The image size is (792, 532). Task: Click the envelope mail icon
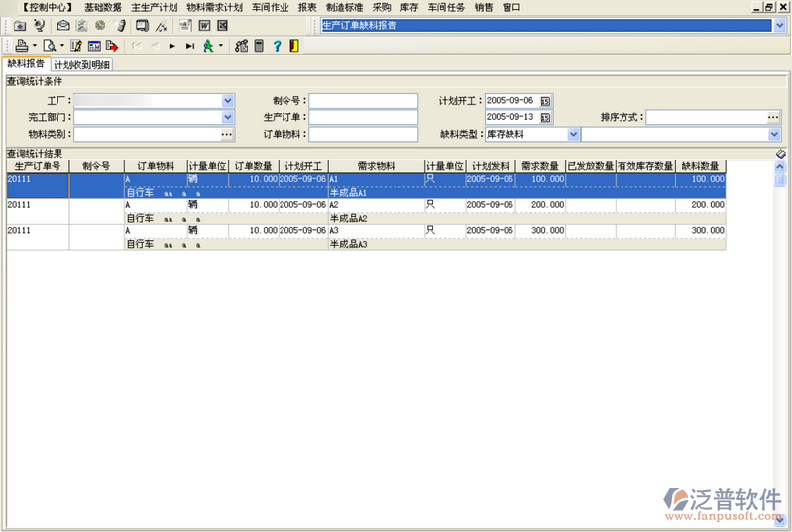pos(63,25)
